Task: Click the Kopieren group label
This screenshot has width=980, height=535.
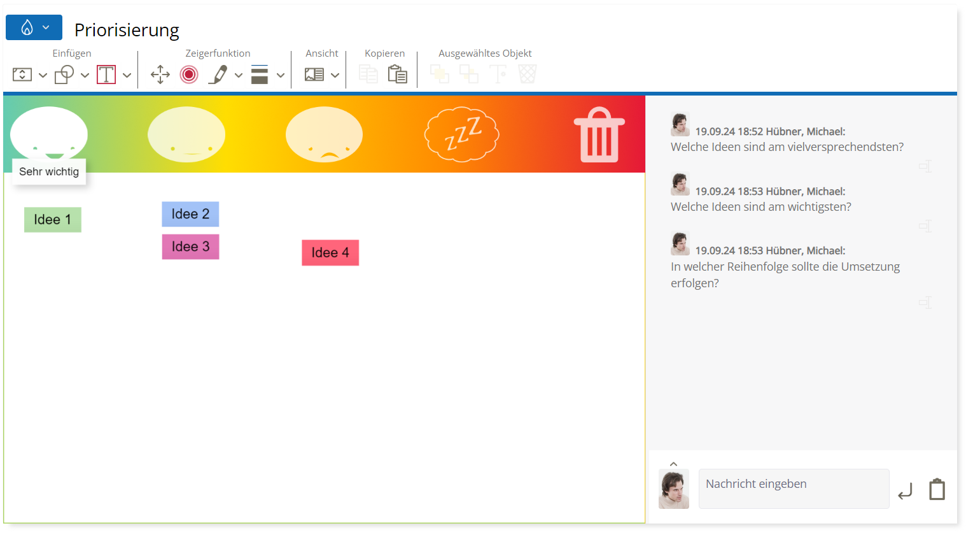Action: pos(384,53)
